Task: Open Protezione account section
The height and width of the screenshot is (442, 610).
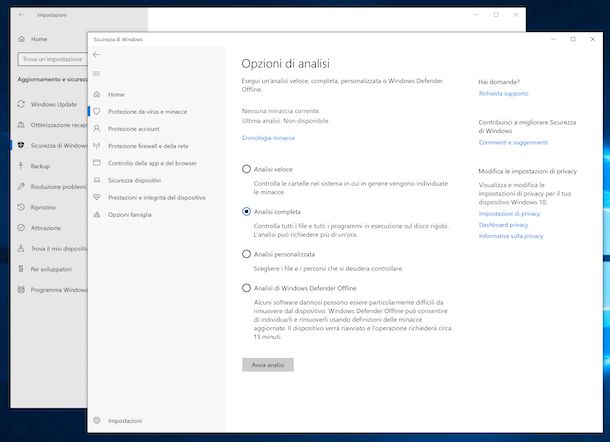Action: (134, 129)
